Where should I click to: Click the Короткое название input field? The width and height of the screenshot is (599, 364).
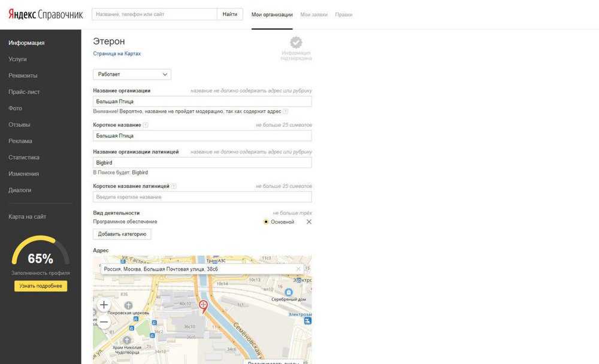coord(202,136)
